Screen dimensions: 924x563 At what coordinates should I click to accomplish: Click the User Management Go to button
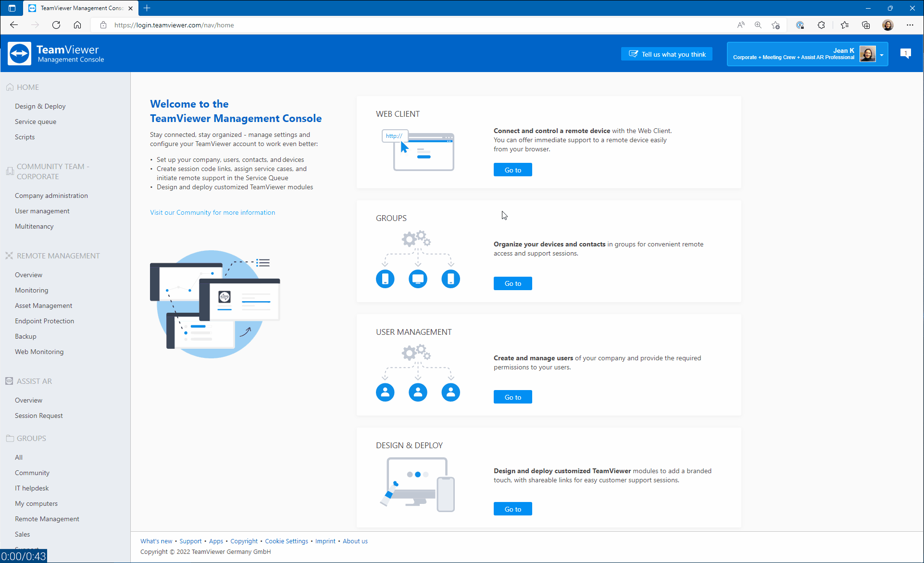click(x=513, y=397)
